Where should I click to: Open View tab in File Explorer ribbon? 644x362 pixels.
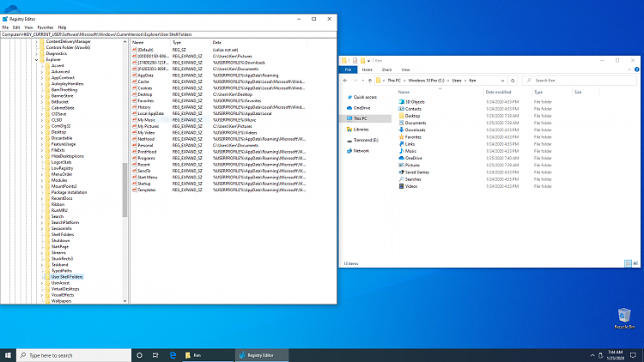pyautogui.click(x=405, y=69)
